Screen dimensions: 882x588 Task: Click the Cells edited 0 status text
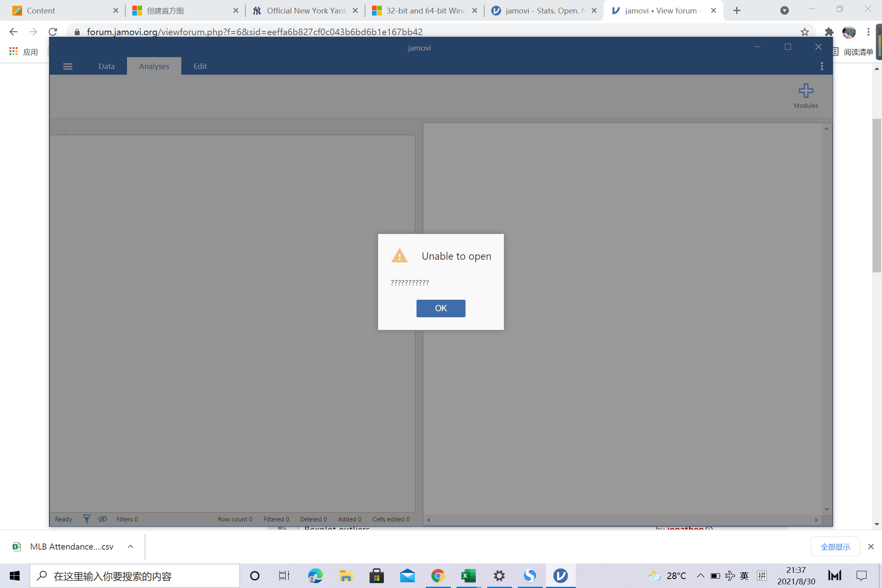pyautogui.click(x=391, y=519)
